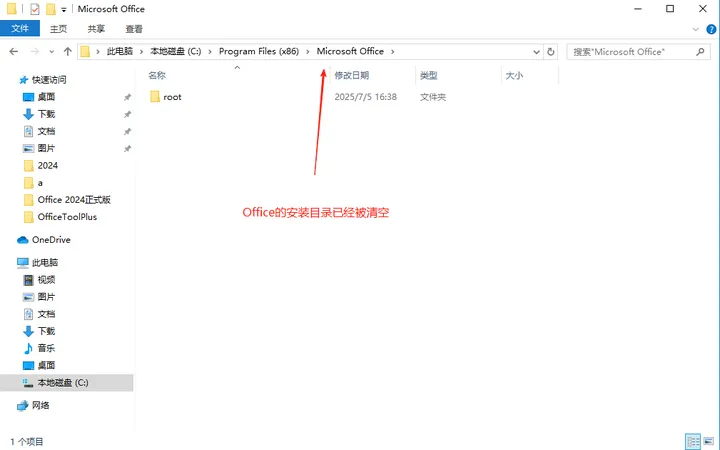The height and width of the screenshot is (450, 720).
Task: Click the pin icon beside pinned 下载
Action: (x=127, y=114)
